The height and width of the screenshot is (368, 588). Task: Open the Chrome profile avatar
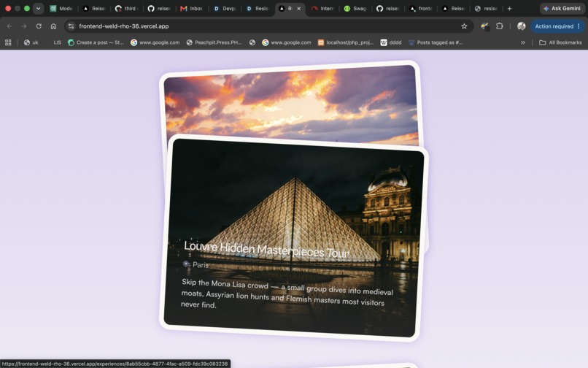(522, 26)
